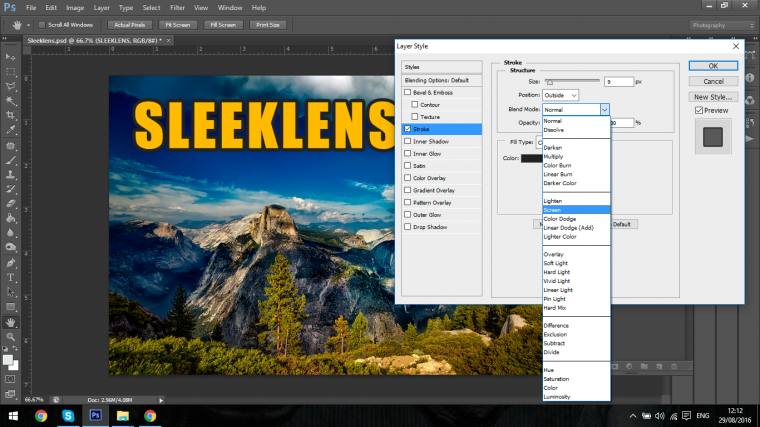Viewport: 760px width, 427px height.
Task: Select the Move tool
Action: point(10,57)
